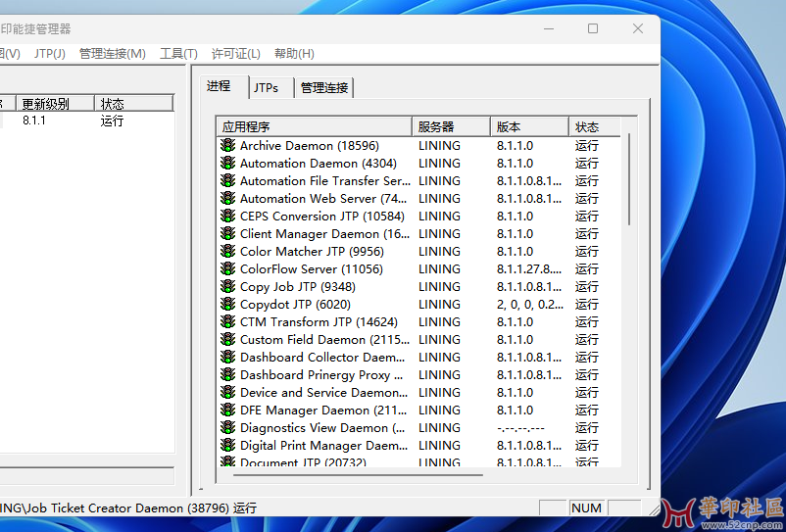
Task: Click the 8.1.1 update level value
Action: pyautogui.click(x=34, y=121)
